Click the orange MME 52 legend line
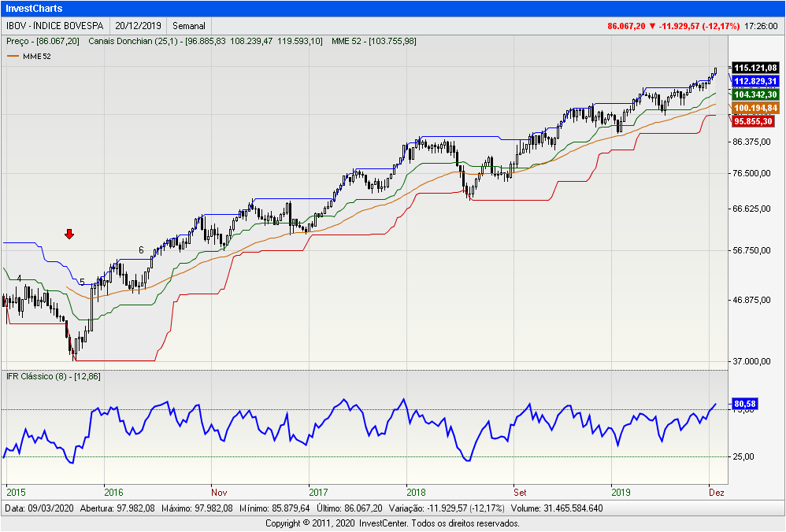Viewport: 786px width, 532px height. coord(13,56)
